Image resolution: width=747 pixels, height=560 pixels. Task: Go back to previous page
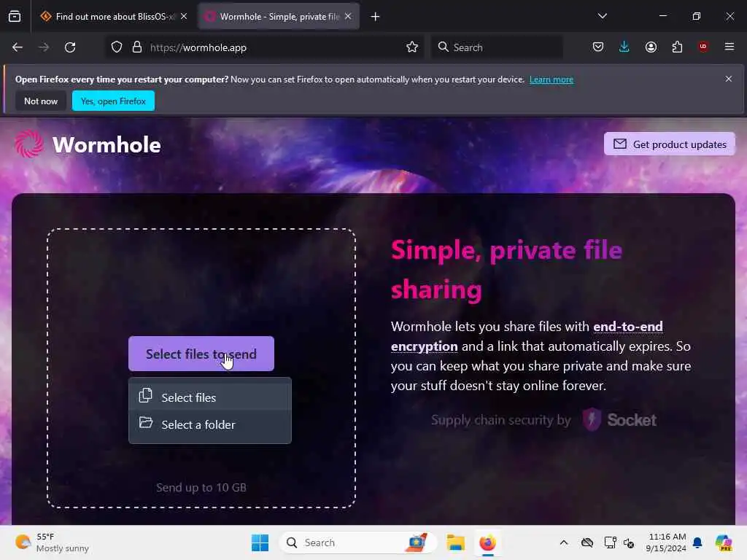(18, 47)
